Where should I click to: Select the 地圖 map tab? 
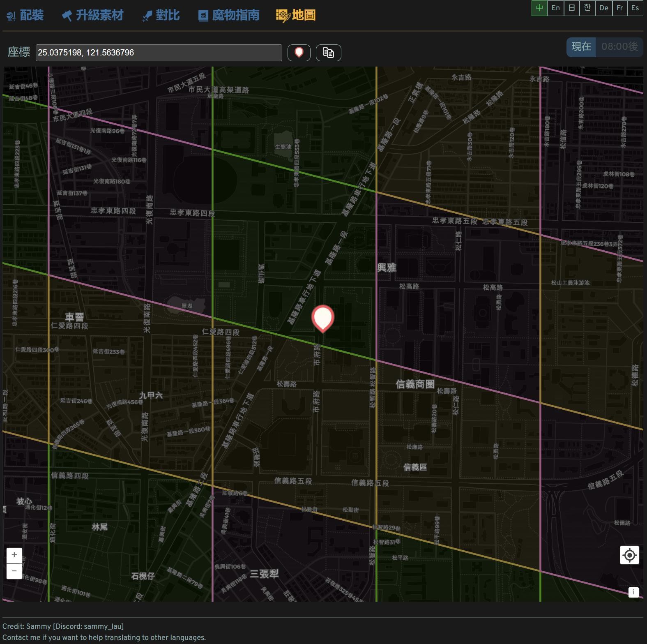[296, 16]
